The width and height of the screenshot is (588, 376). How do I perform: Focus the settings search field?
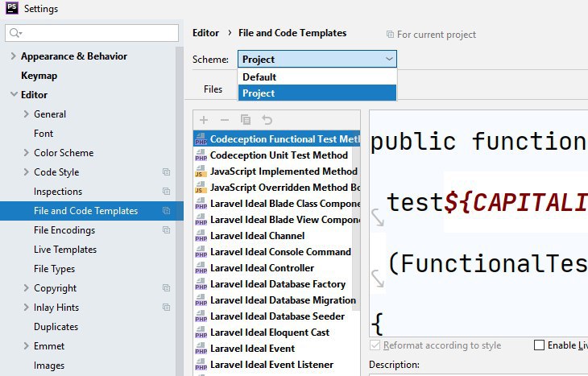click(x=92, y=33)
